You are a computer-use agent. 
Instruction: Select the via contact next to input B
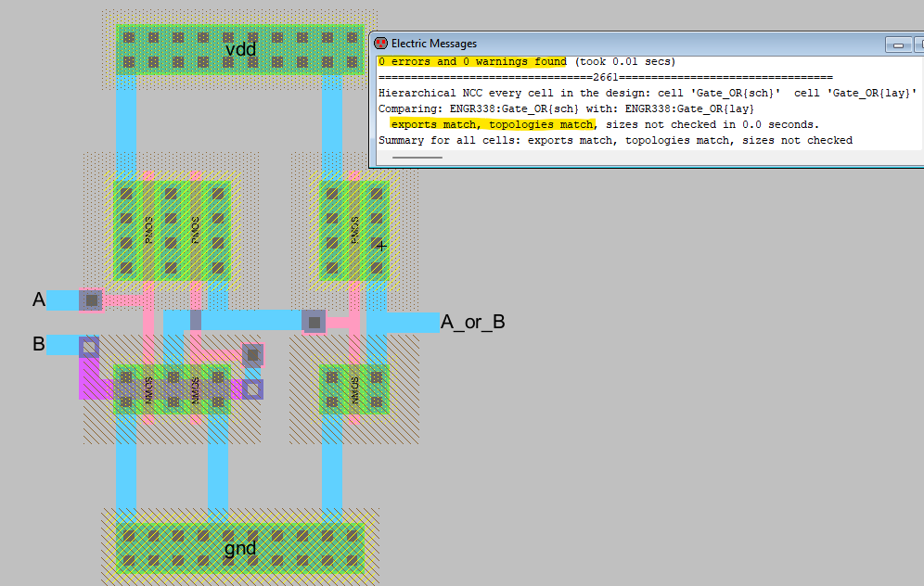[89, 348]
